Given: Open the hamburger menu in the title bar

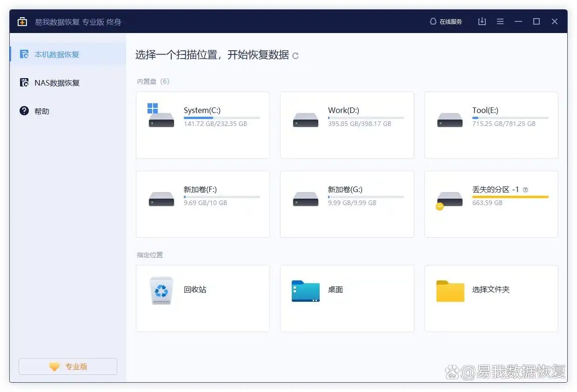Looking at the screenshot, I should click(500, 21).
